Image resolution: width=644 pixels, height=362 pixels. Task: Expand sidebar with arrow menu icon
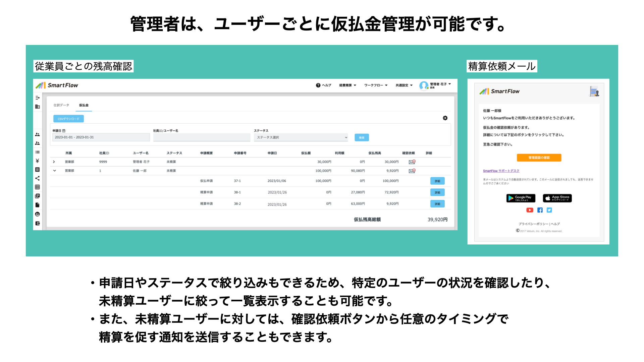point(37,98)
